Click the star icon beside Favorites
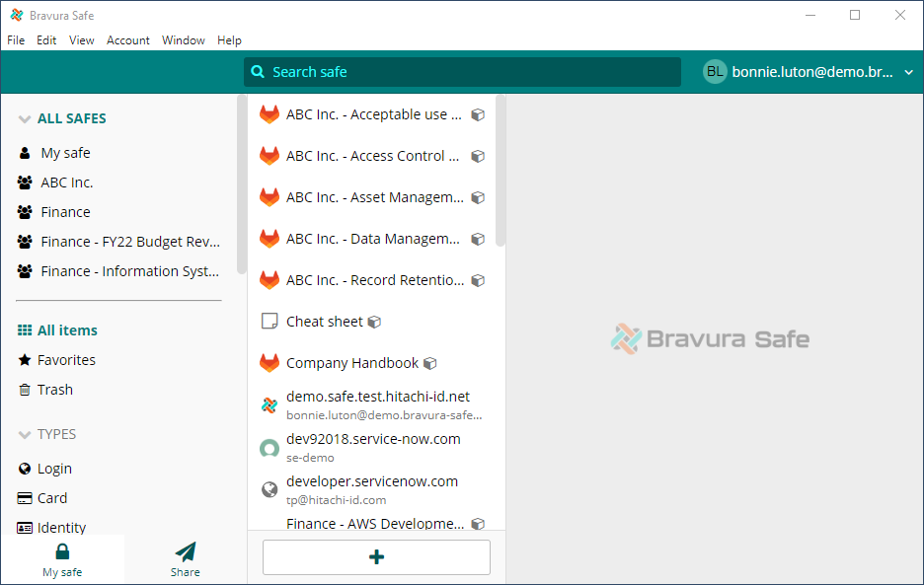924x585 pixels. tap(25, 360)
